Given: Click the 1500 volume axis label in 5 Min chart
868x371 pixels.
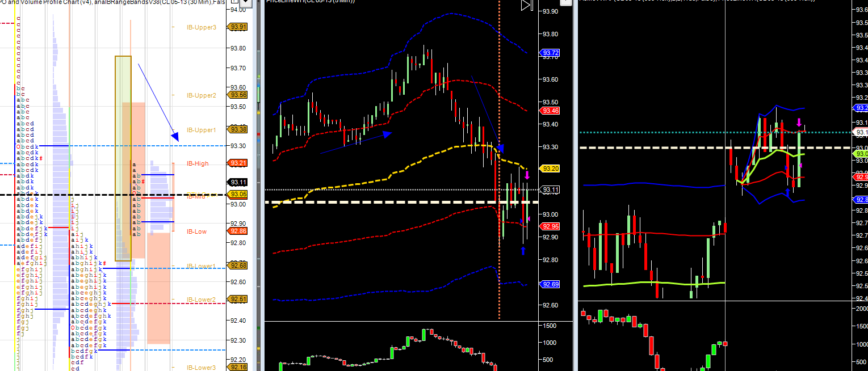Looking at the screenshot, I should click(x=550, y=326).
